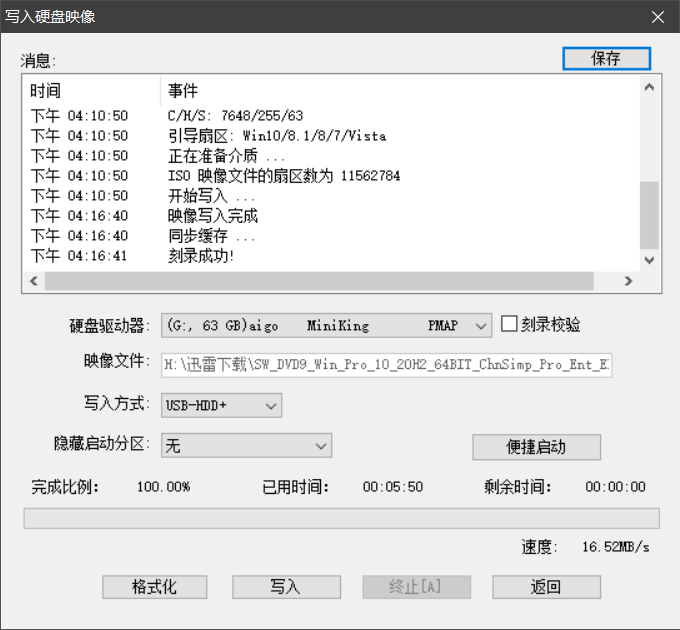Open the 隐藏启动分区 dropdown

pos(246,445)
